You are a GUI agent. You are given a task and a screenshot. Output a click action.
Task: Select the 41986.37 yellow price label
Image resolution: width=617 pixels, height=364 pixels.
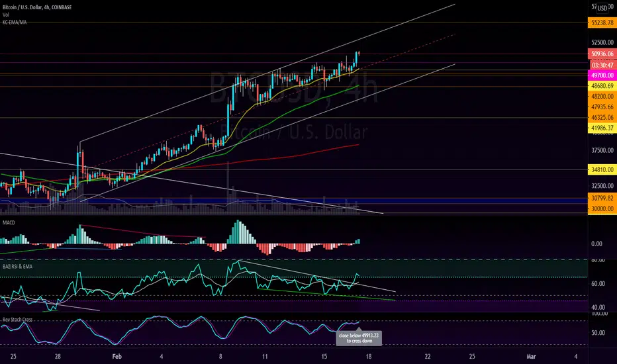[x=602, y=128]
